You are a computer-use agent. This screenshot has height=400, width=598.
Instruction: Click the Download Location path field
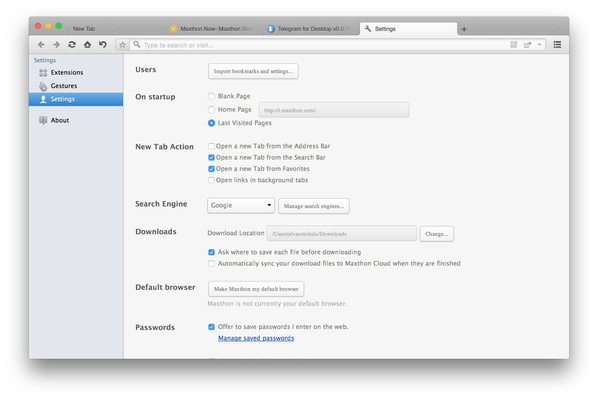pyautogui.click(x=341, y=233)
